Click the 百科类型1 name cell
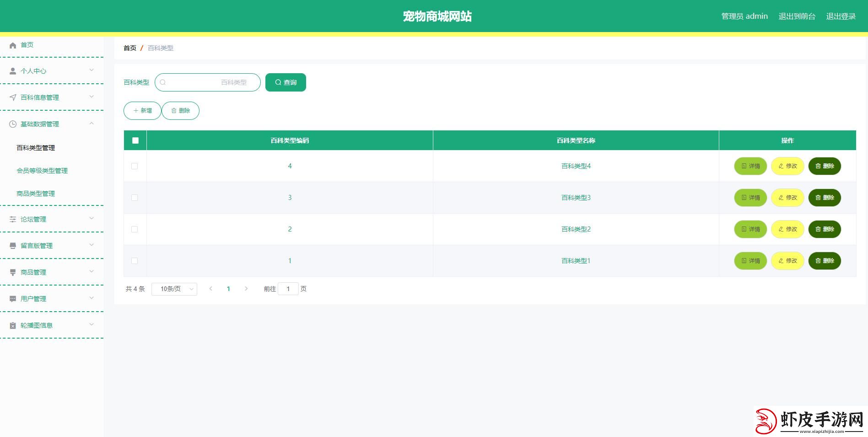Image resolution: width=868 pixels, height=437 pixels. point(576,261)
